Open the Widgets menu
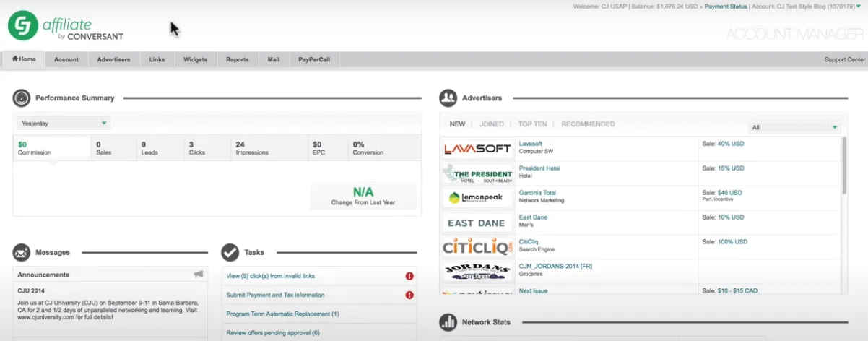The height and width of the screenshot is (341, 868). 195,59
